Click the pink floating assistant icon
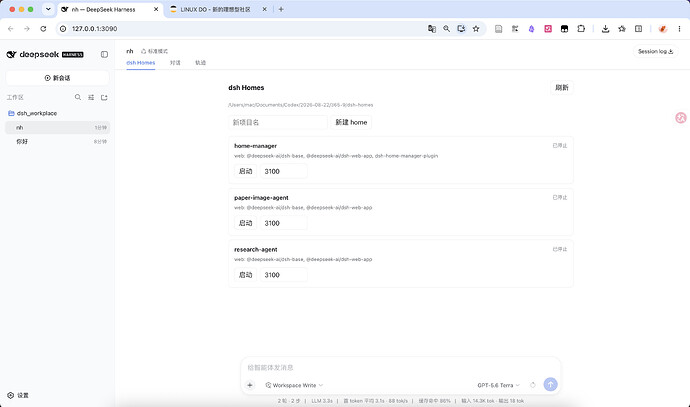 681,117
